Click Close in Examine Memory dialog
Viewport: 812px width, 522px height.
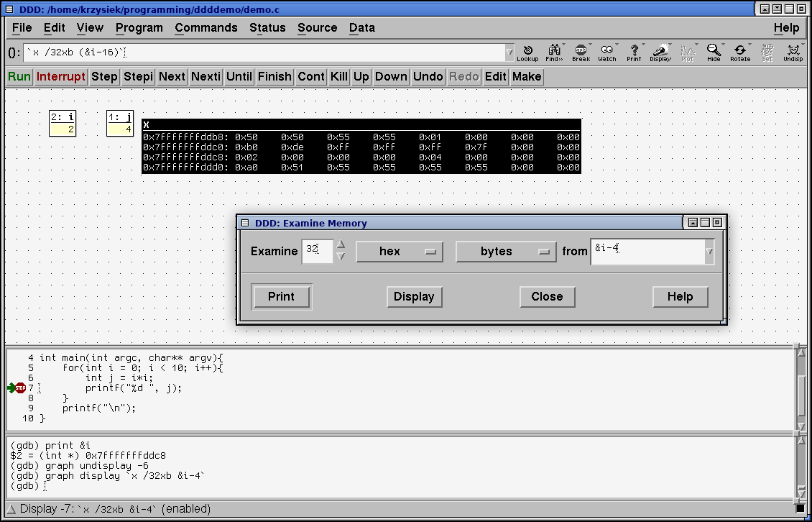[x=547, y=296]
